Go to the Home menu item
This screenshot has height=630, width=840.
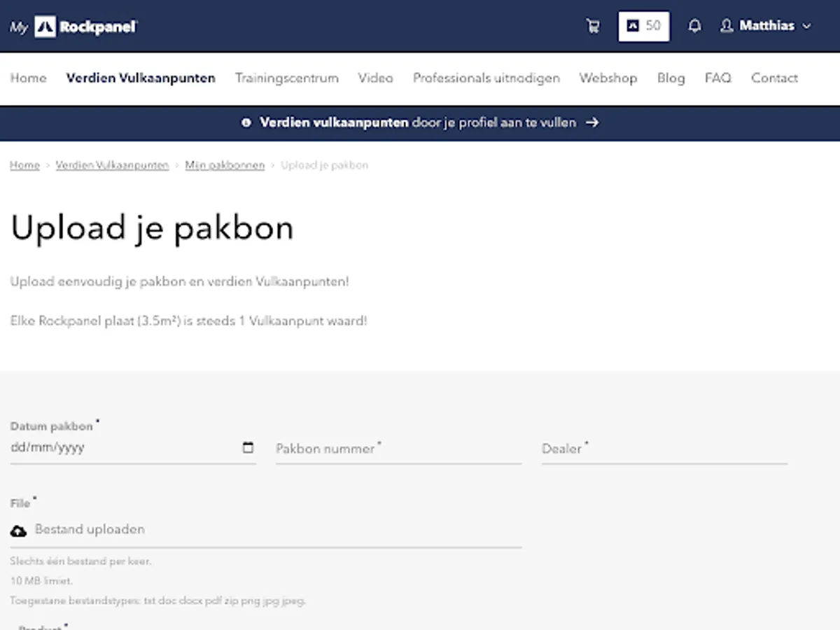click(x=28, y=78)
